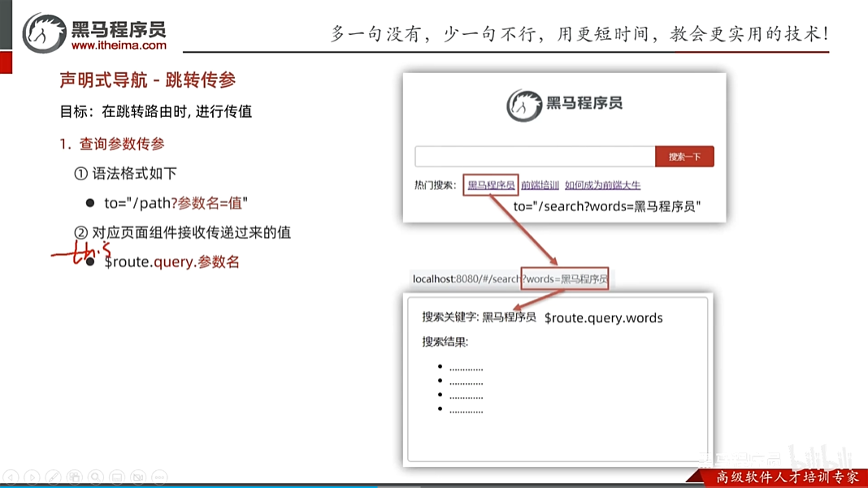This screenshot has width=868, height=488.
Task: Open the 如何成为前端大生 link
Action: pos(603,185)
